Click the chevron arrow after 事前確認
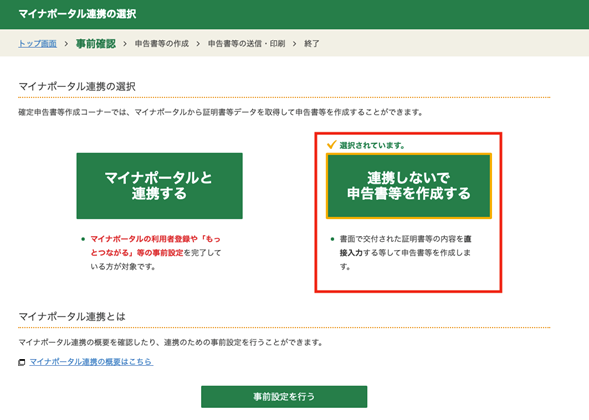Image resolution: width=589 pixels, height=420 pixels. click(x=125, y=44)
